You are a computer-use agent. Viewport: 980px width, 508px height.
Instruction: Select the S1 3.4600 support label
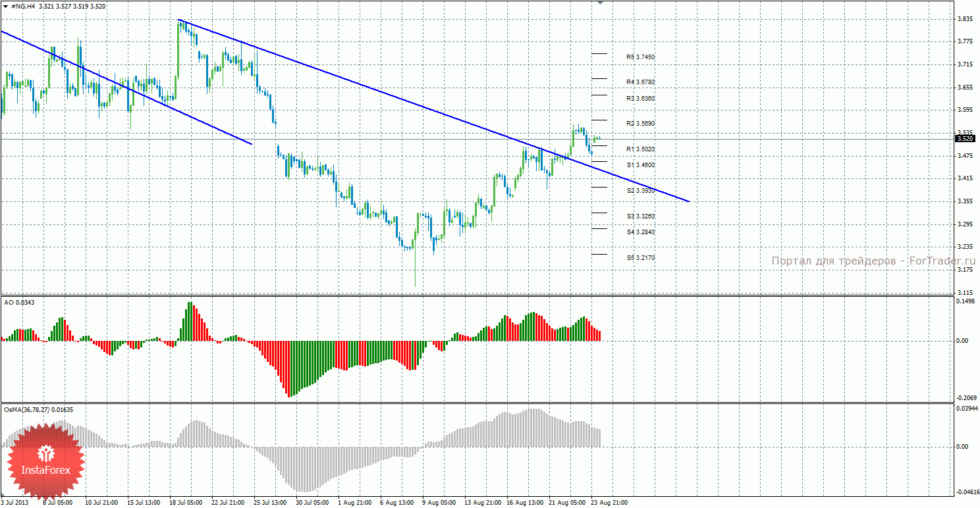point(641,165)
